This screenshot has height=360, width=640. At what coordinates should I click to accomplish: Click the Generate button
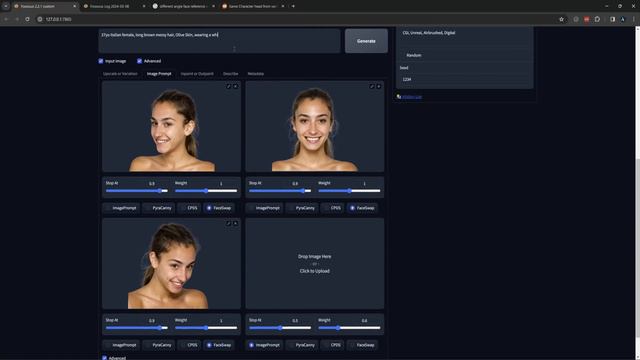[366, 41]
